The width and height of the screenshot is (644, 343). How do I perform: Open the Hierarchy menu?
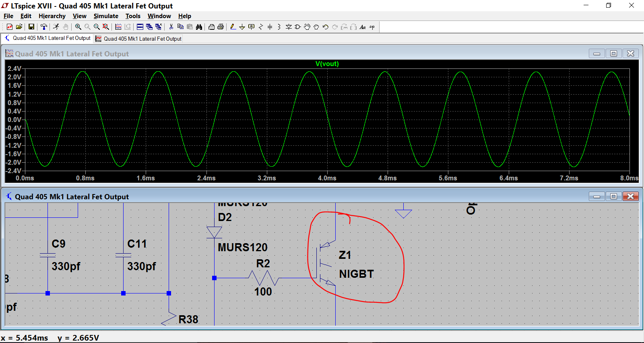[52, 16]
